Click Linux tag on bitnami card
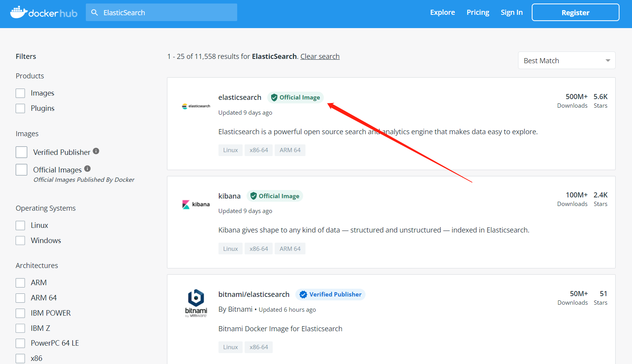The width and height of the screenshot is (632, 364). [231, 347]
